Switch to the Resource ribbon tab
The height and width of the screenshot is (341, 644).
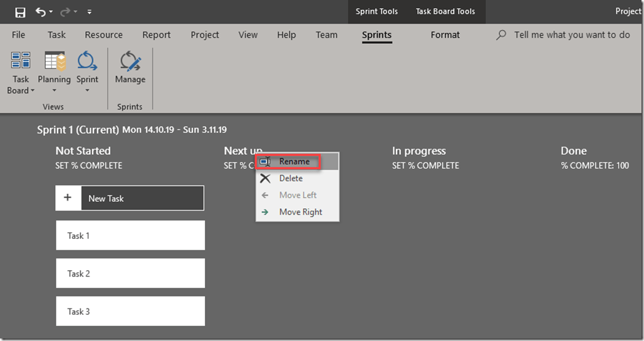pos(103,35)
